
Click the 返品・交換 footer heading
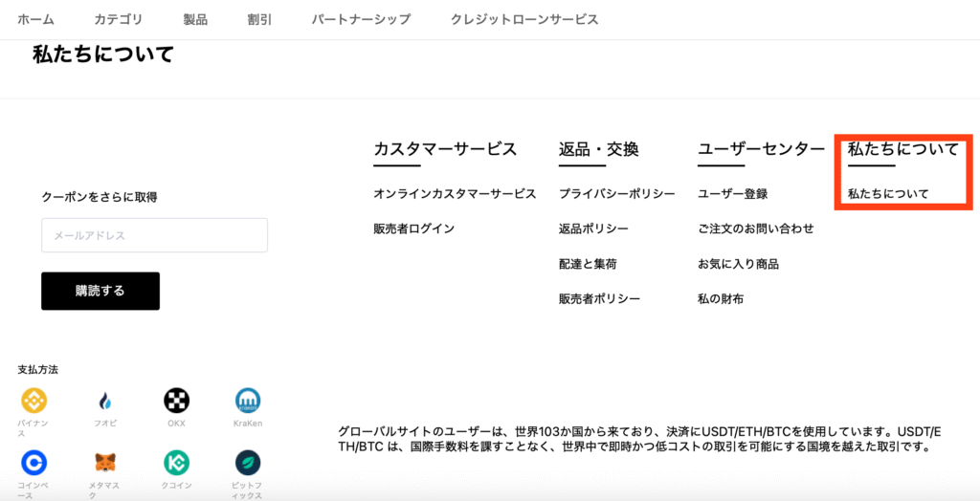point(599,149)
